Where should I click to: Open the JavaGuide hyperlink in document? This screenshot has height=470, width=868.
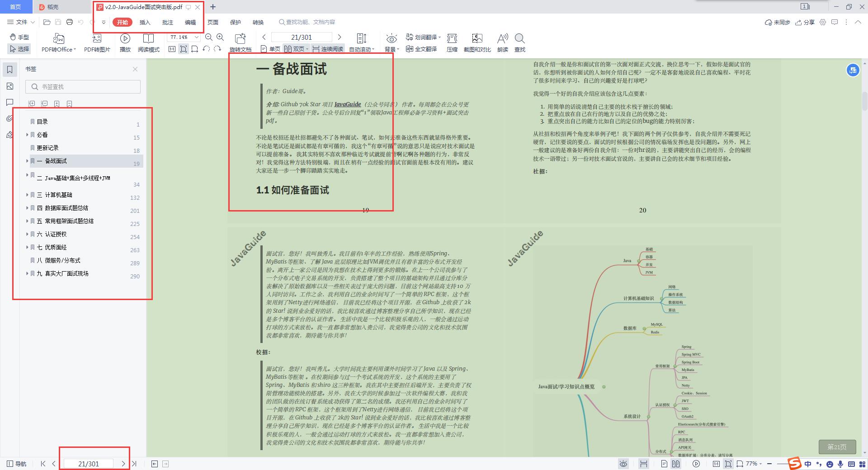[348, 104]
